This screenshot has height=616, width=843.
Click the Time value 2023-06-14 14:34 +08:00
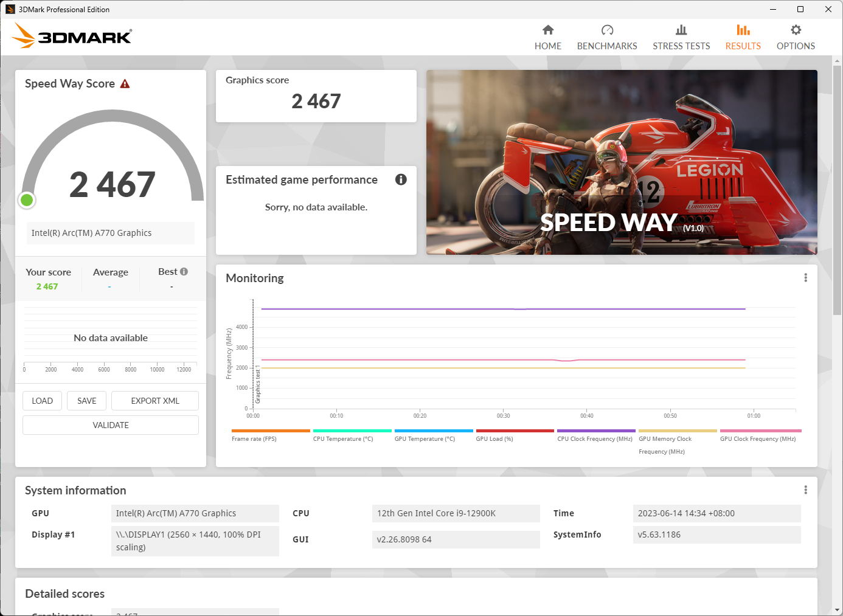point(717,513)
